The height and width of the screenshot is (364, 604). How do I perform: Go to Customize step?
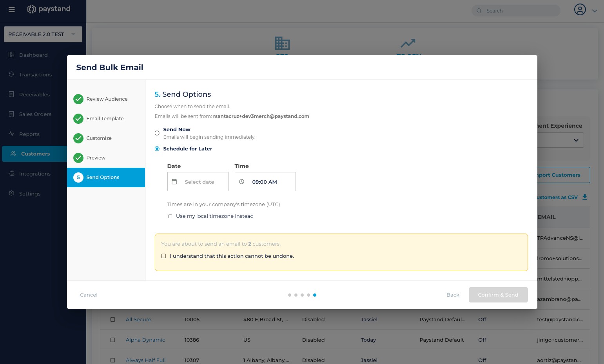pyautogui.click(x=106, y=138)
